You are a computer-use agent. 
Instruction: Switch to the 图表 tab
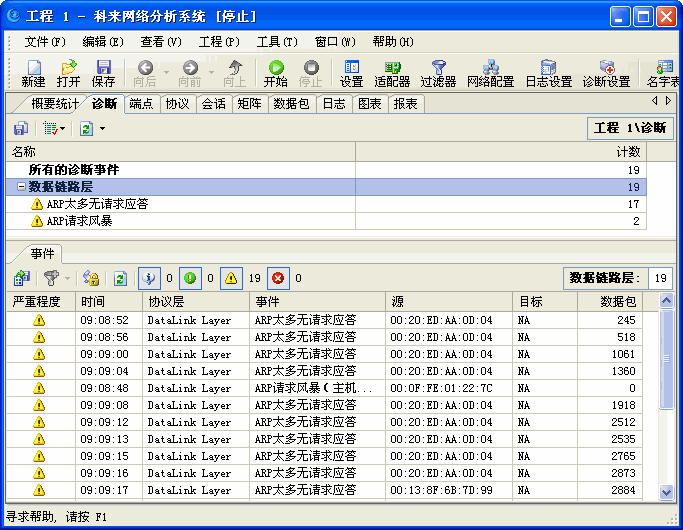click(x=369, y=104)
